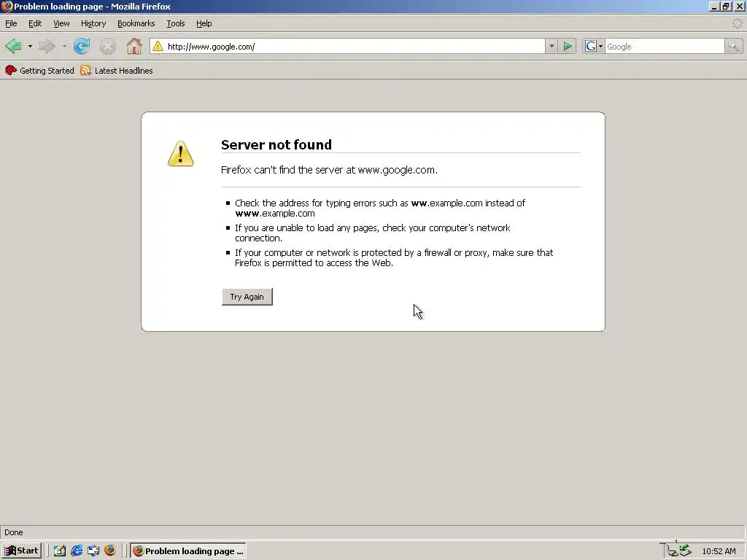Click the first quick launch notepad icon
The height and width of the screenshot is (560, 747).
pos(60,551)
